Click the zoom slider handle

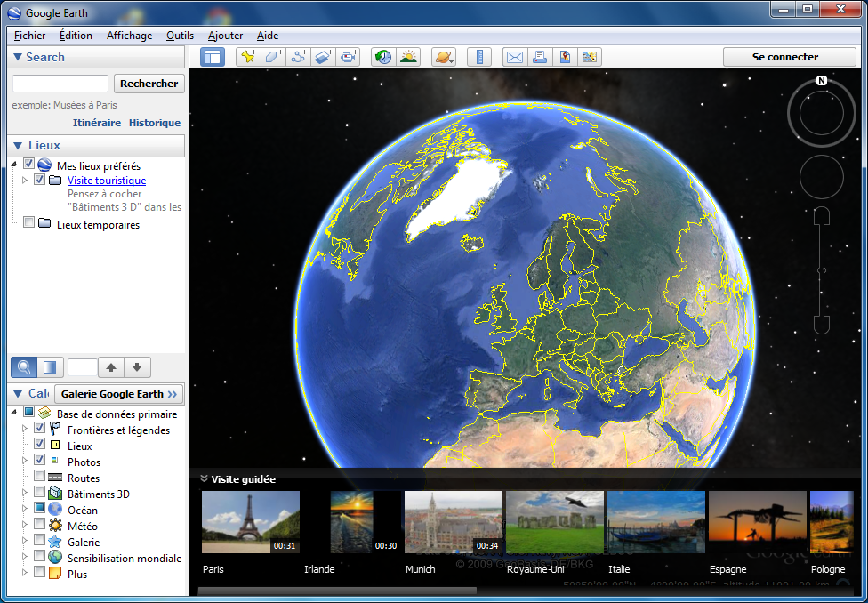click(822, 269)
